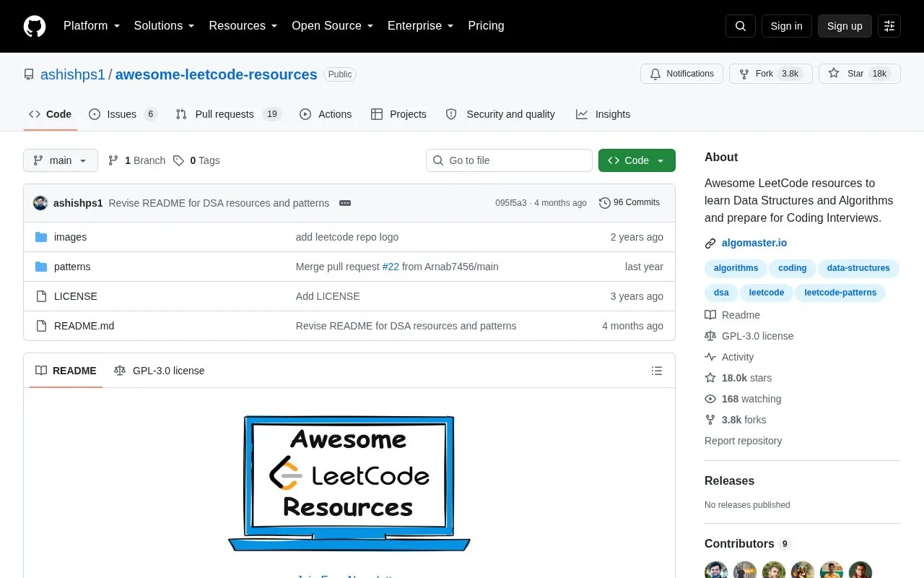Viewport: 924px width, 578px height.
Task: Open 0 Tags page
Action: coord(196,160)
